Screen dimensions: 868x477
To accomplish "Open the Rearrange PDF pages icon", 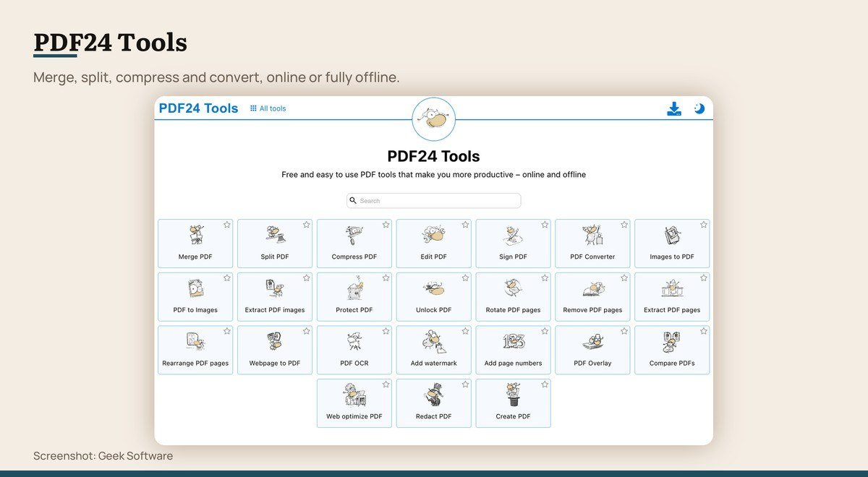I will (195, 342).
